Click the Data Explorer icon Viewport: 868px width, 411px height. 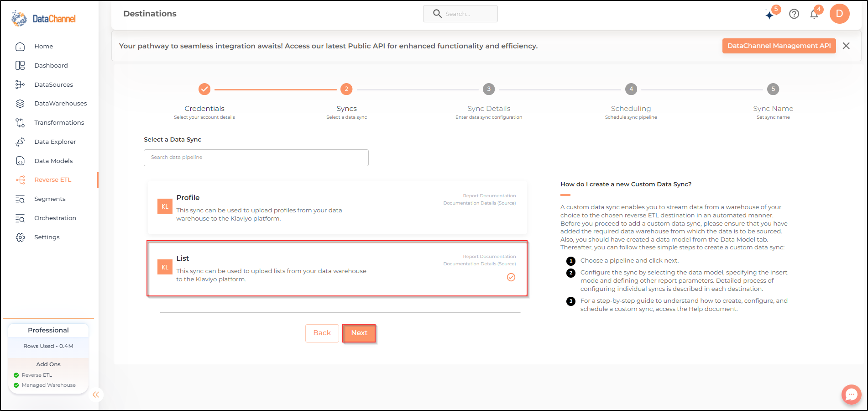pyautogui.click(x=20, y=142)
